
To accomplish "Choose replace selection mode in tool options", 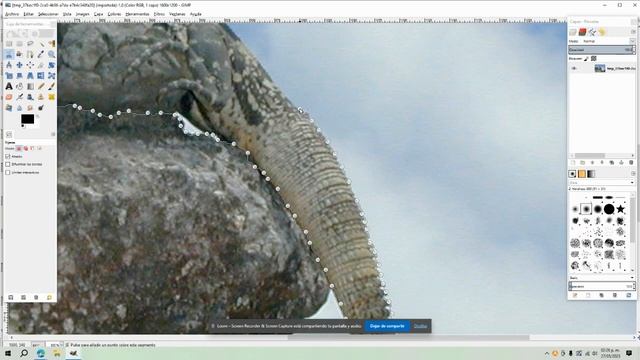I will click(18, 148).
